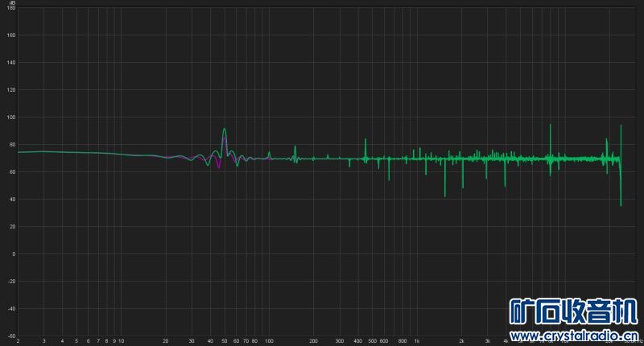Image resolution: width=644 pixels, height=346 pixels.
Task: Click the -40 dB vertical axis label
Action: (x=11, y=309)
